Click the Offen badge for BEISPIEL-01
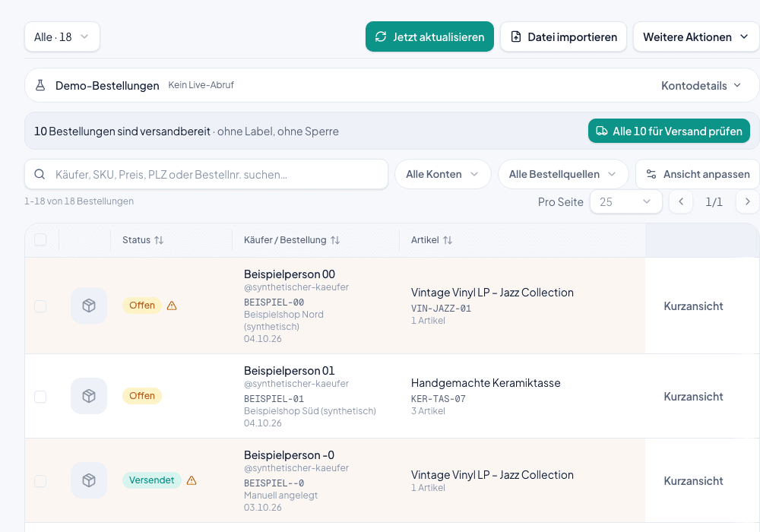This screenshot has height=532, width=760. (142, 396)
